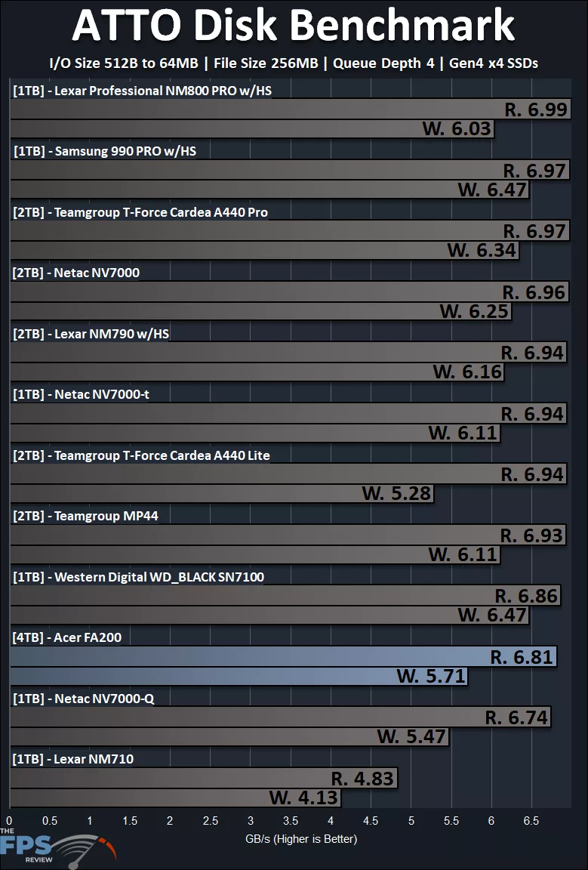Click the 'W. 6.34' write value
Image resolution: width=588 pixels, height=870 pixels.
coord(482,250)
